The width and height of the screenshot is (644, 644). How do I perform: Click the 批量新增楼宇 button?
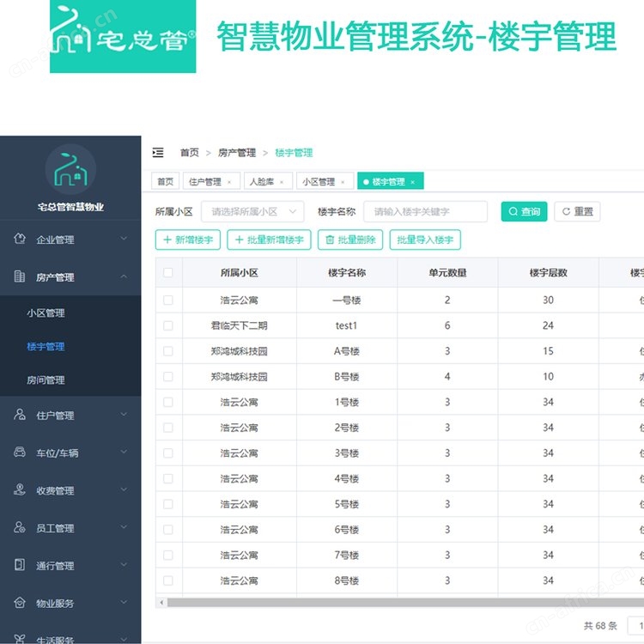tap(269, 240)
